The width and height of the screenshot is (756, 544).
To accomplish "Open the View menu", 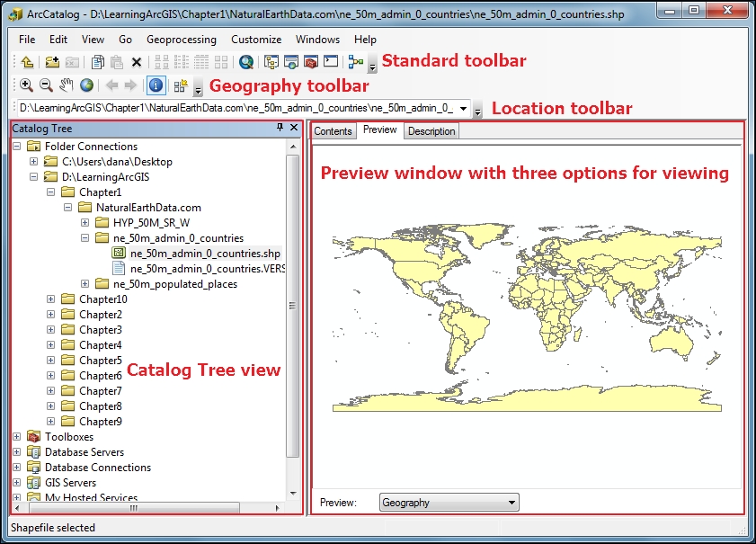I will pyautogui.click(x=93, y=40).
